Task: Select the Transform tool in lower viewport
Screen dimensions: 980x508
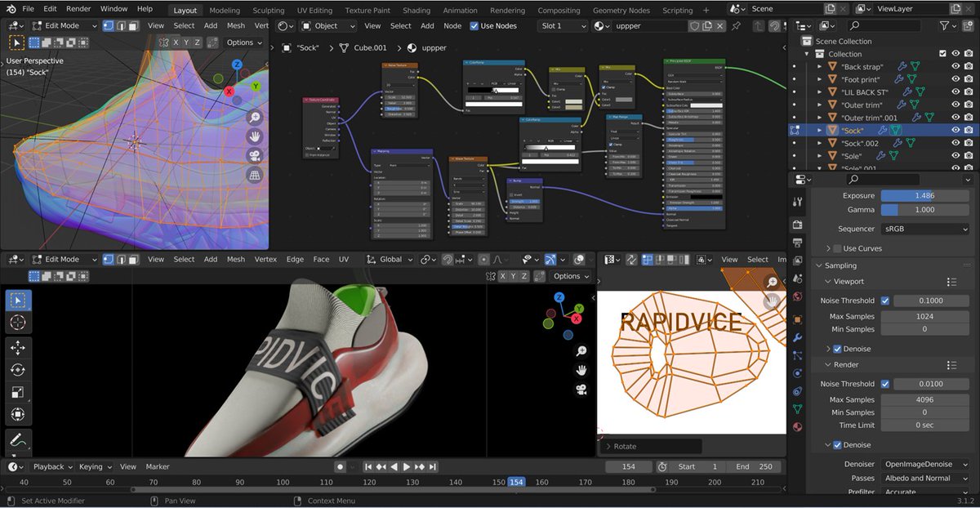Action: point(18,415)
